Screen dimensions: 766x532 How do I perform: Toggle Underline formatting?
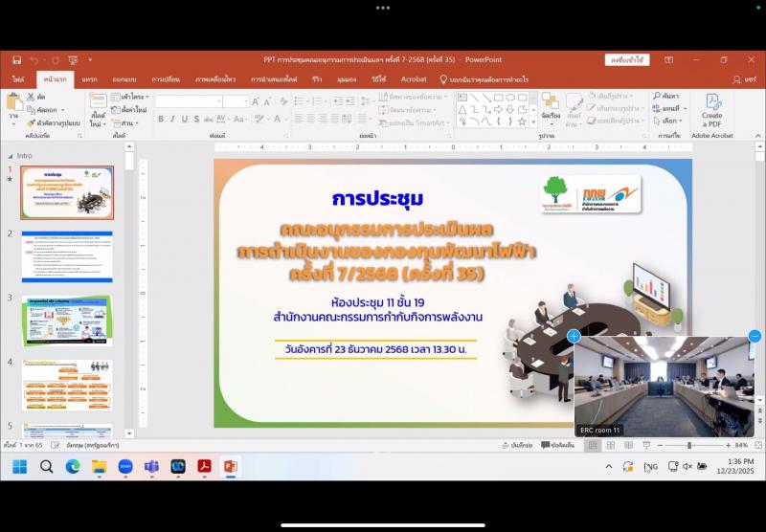click(185, 119)
